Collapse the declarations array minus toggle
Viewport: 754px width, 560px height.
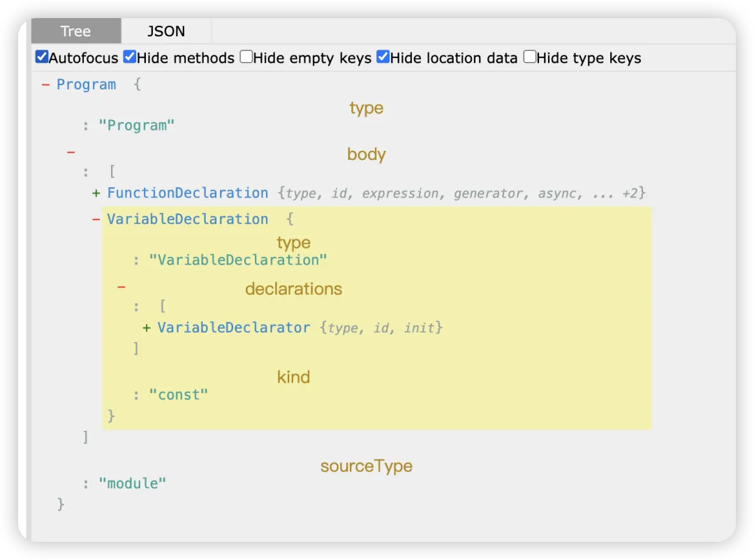(121, 287)
